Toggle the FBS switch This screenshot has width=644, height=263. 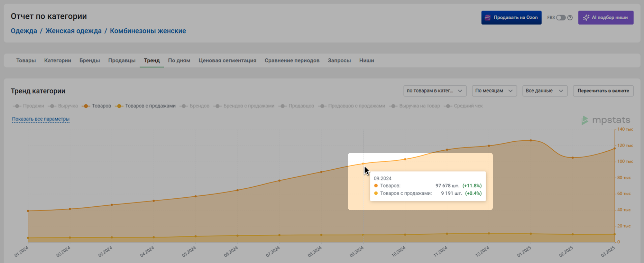click(561, 18)
